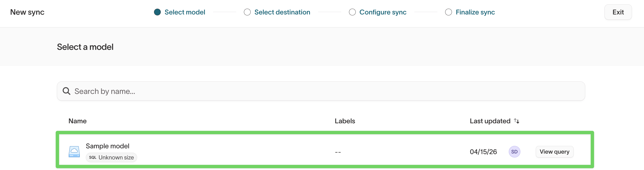The image size is (644, 170).
Task: Click the search magnifier icon
Action: pos(67,91)
